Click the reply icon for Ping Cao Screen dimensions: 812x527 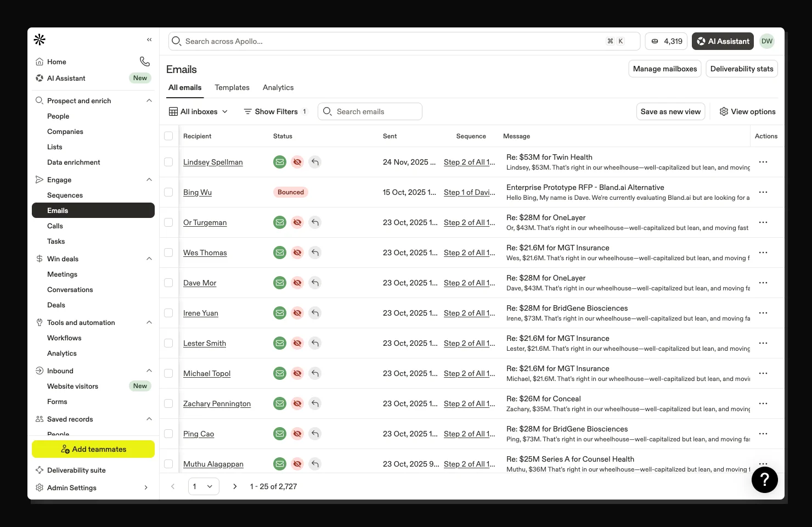315,434
